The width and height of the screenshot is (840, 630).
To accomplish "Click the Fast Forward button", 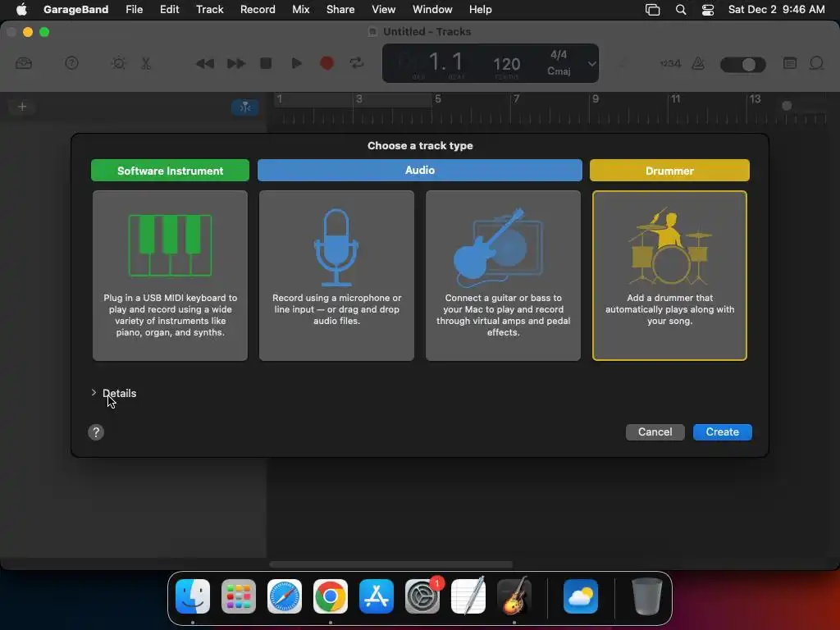I will [x=235, y=64].
